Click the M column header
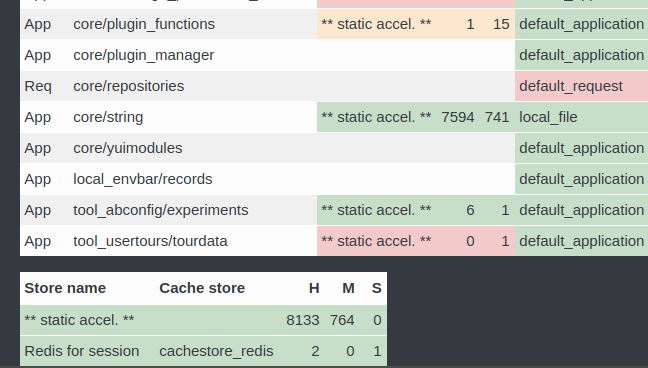Viewport: 648px width, 368px height. coord(348,288)
